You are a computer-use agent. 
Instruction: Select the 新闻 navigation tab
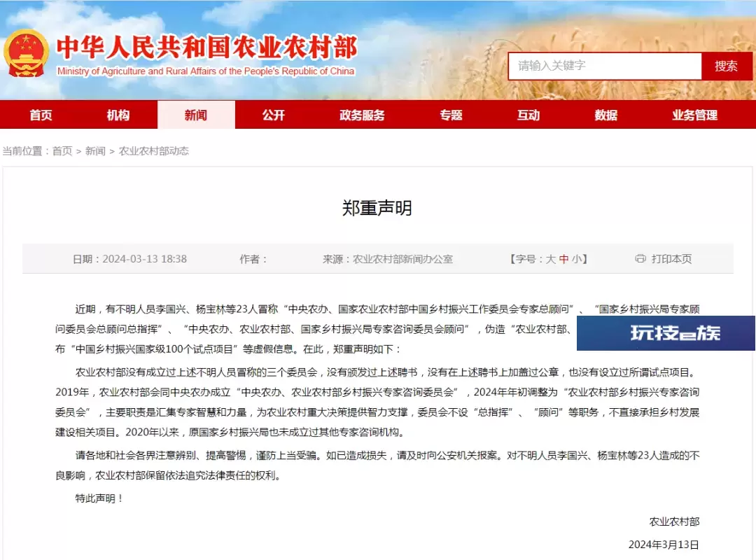(x=196, y=115)
